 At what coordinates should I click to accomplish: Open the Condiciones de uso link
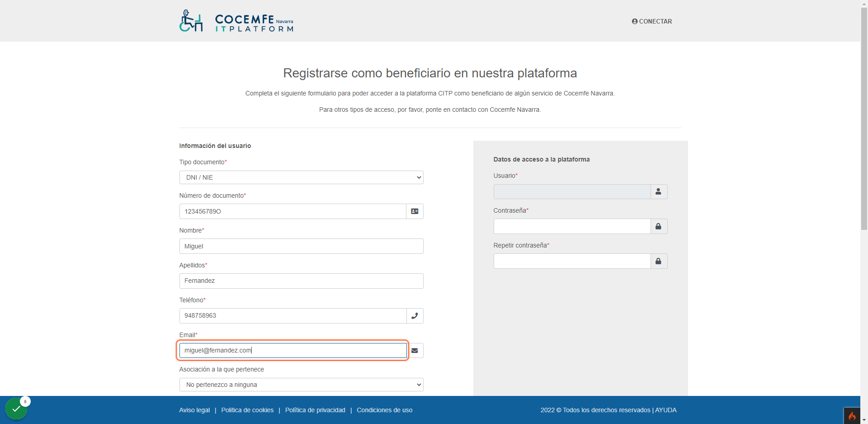(x=385, y=410)
